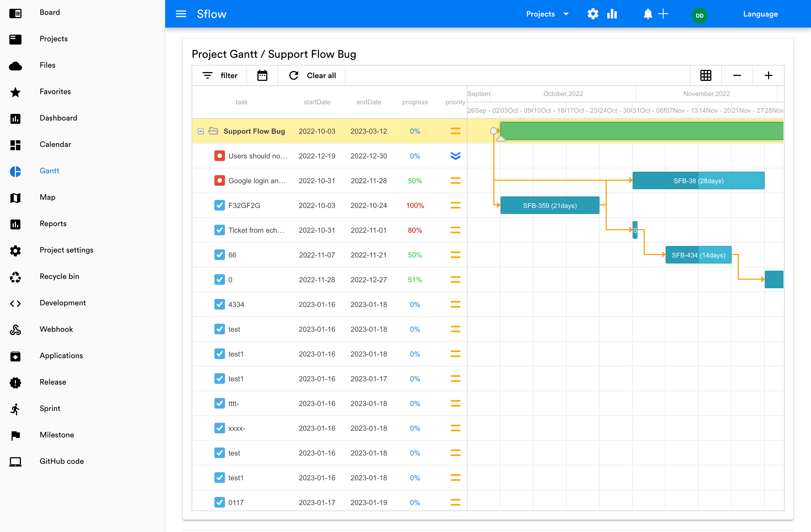The image size is (811, 532).
Task: Click the notifications bell icon
Action: click(x=647, y=14)
